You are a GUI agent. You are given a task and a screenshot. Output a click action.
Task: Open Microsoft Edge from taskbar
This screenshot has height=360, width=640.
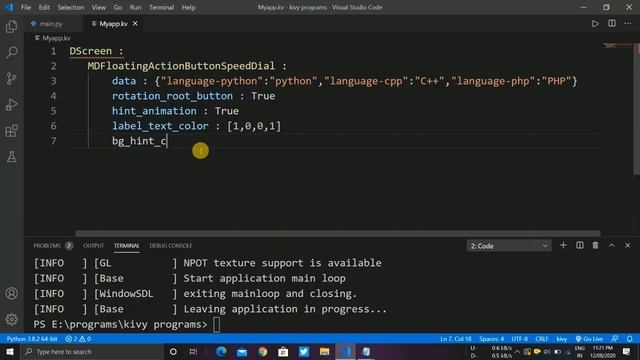tap(221, 351)
